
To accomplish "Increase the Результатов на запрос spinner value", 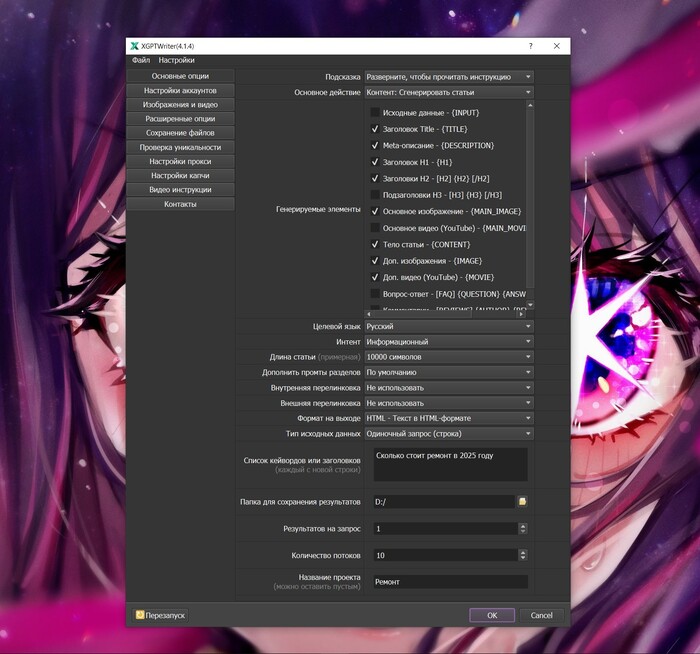I will [522, 524].
